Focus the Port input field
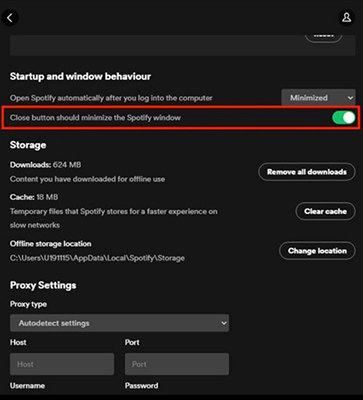 coord(177,364)
